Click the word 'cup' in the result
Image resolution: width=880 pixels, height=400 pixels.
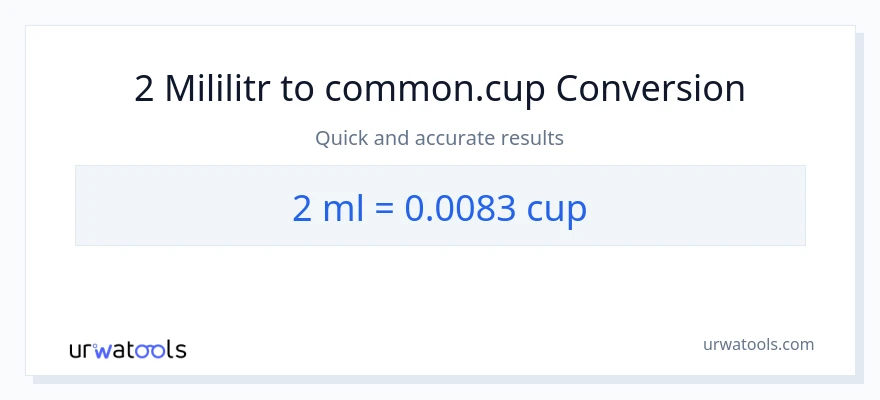click(558, 208)
